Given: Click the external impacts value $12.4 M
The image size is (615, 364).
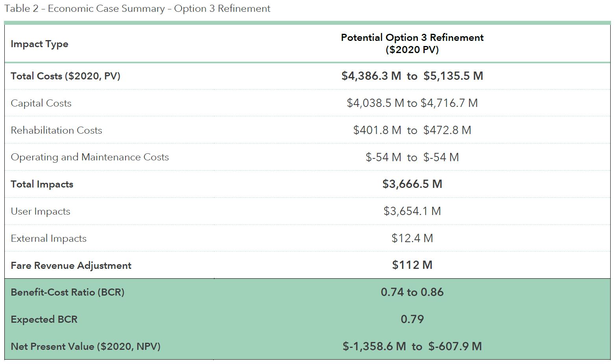Looking at the screenshot, I should 412,238.
